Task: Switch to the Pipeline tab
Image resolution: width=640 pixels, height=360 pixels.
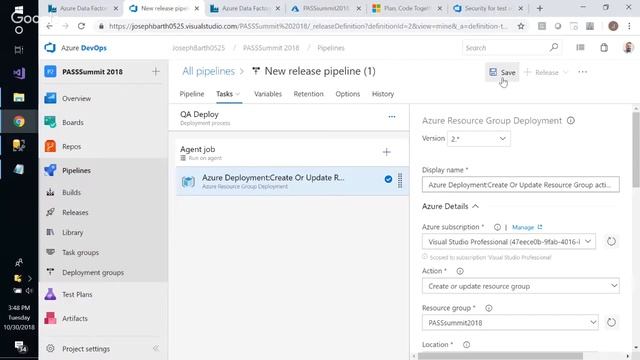Action: point(192,94)
